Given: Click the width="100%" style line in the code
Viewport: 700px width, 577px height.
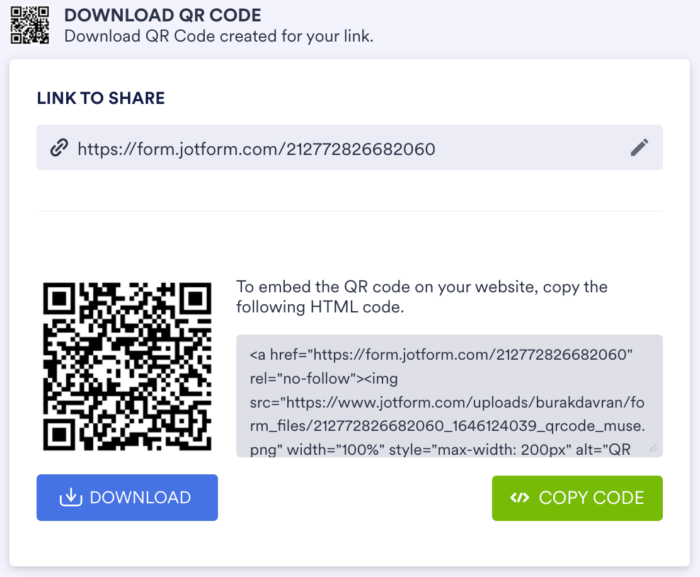Looking at the screenshot, I should point(440,449).
